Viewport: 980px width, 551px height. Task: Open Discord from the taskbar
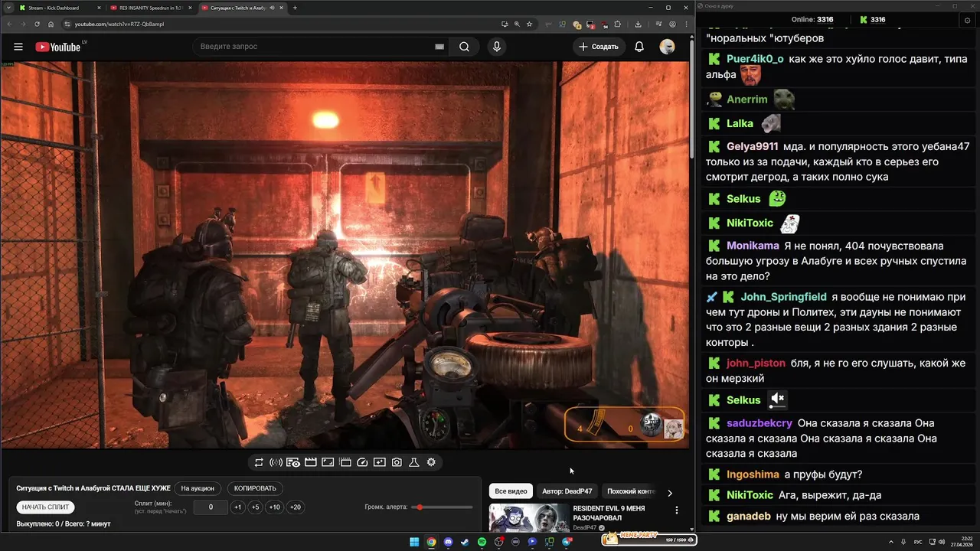[x=448, y=542]
